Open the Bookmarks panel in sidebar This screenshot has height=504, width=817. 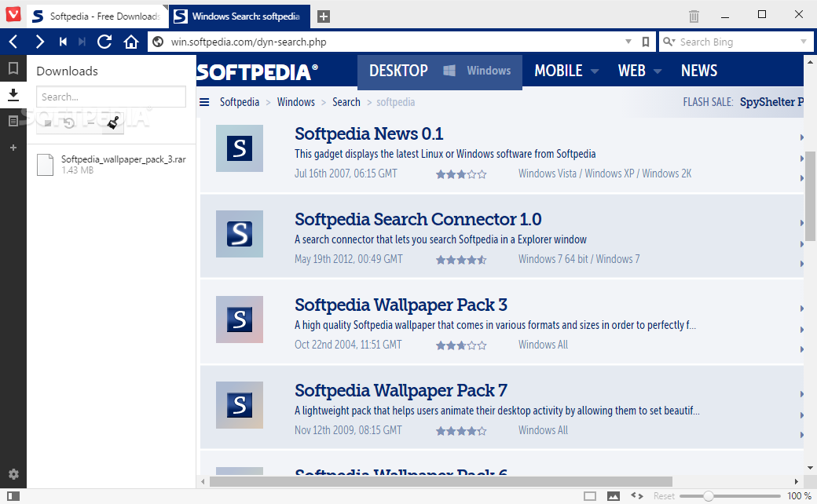[13, 68]
